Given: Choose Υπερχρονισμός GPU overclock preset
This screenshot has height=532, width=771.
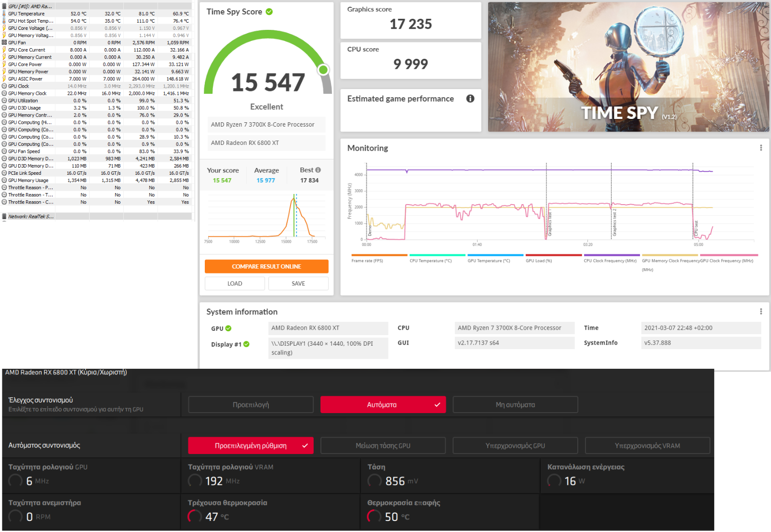Looking at the screenshot, I should coord(515,445).
